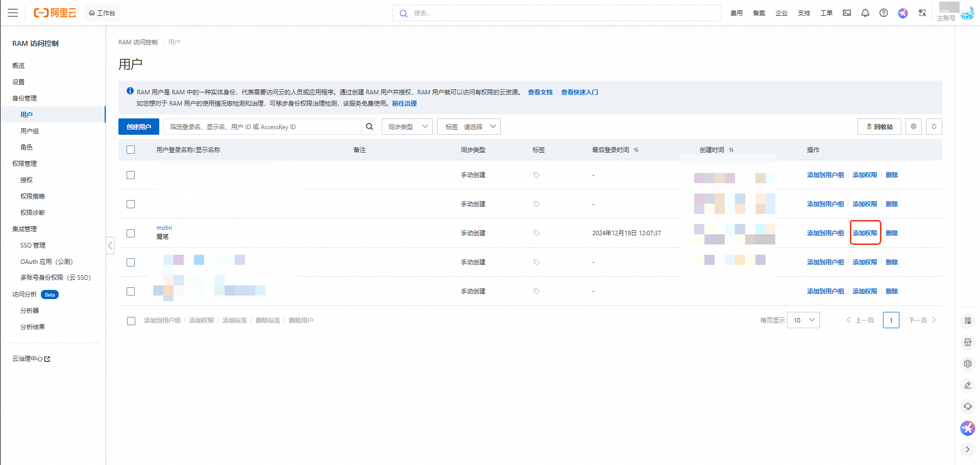Toggle the checkbox beside the bottom batch actions
Screen dimensions: 980x465
tap(131, 321)
